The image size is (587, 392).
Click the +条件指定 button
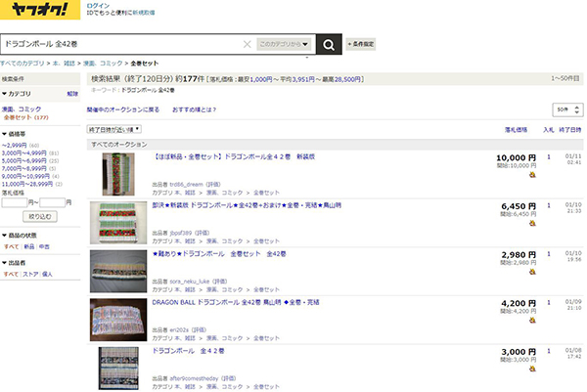(360, 44)
